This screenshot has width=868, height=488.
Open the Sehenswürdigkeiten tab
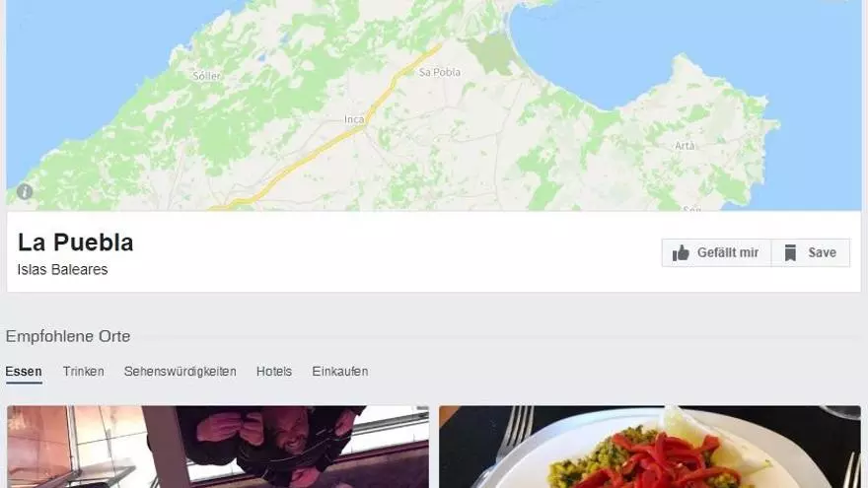[x=180, y=372]
